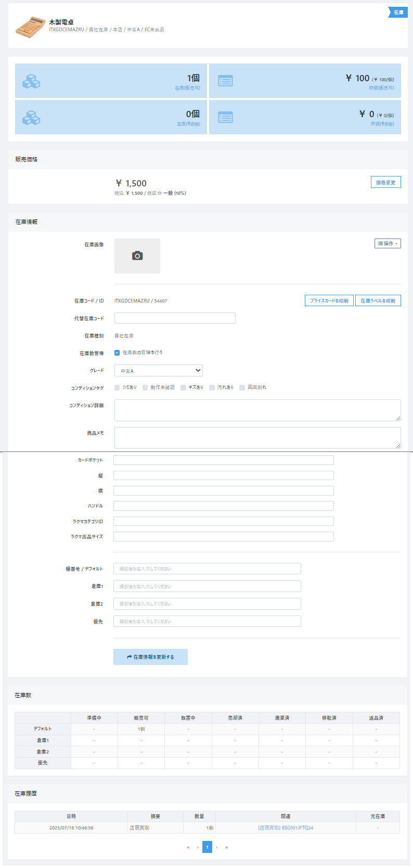Image resolution: width=413 pixels, height=868 pixels.
Task: Click the 価格変更 button
Action: [385, 182]
